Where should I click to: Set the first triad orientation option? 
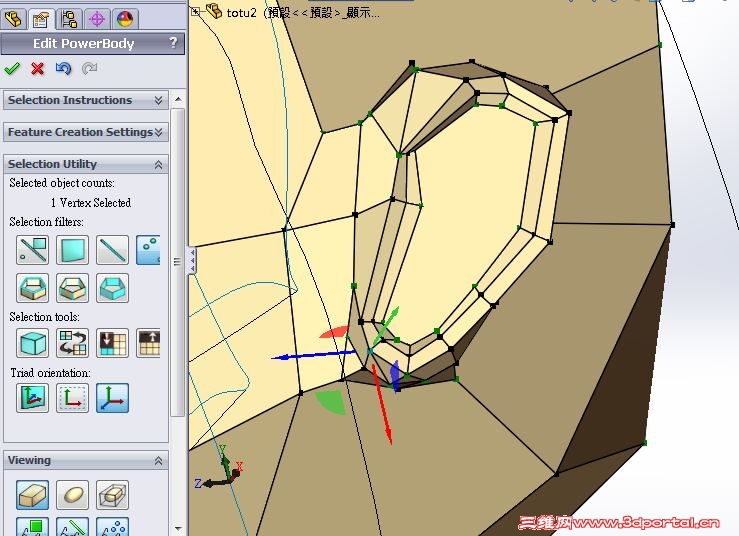click(x=32, y=398)
